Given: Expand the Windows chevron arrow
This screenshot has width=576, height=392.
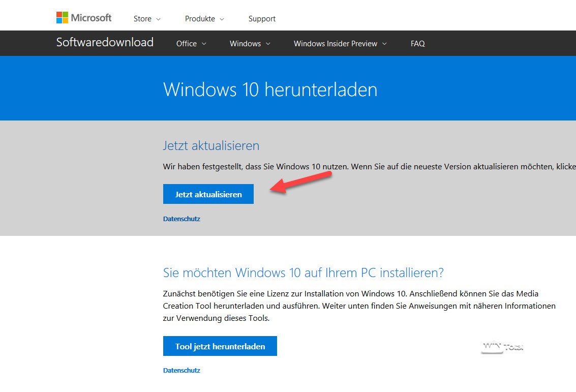Looking at the screenshot, I should pos(268,44).
